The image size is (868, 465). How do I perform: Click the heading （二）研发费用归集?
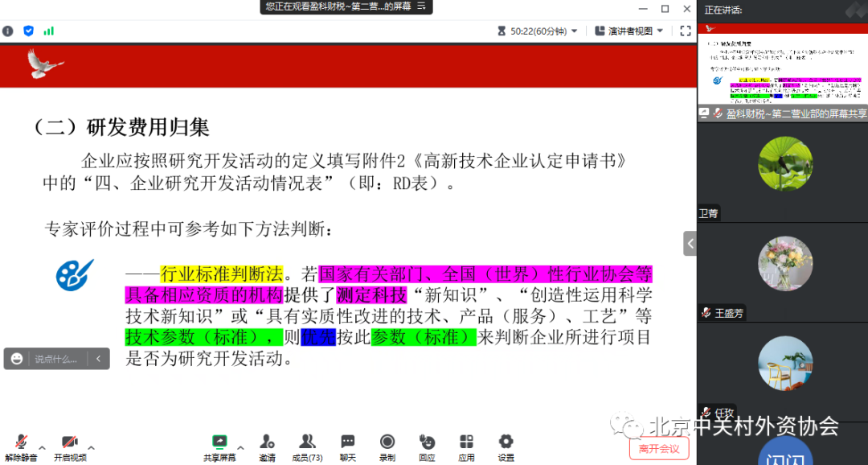121,127
